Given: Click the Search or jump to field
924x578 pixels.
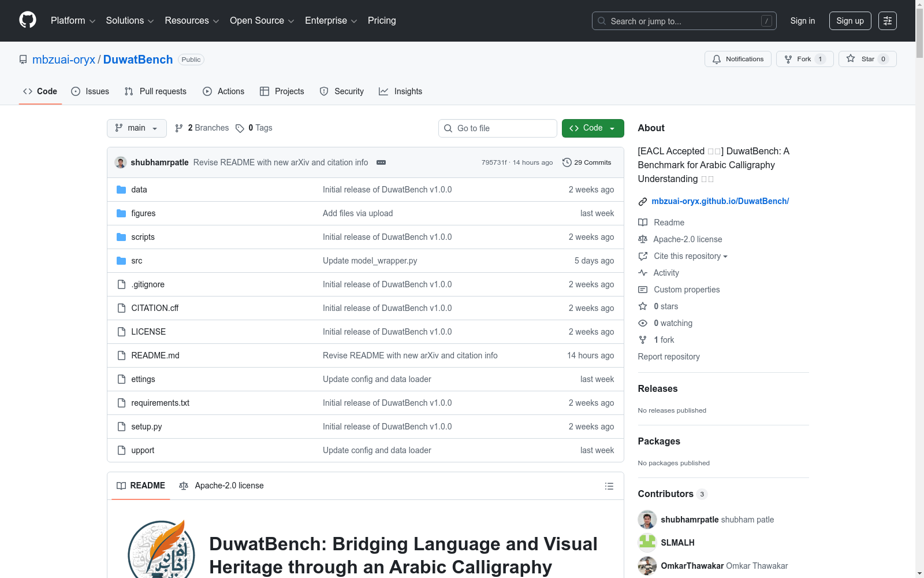Looking at the screenshot, I should pos(684,21).
